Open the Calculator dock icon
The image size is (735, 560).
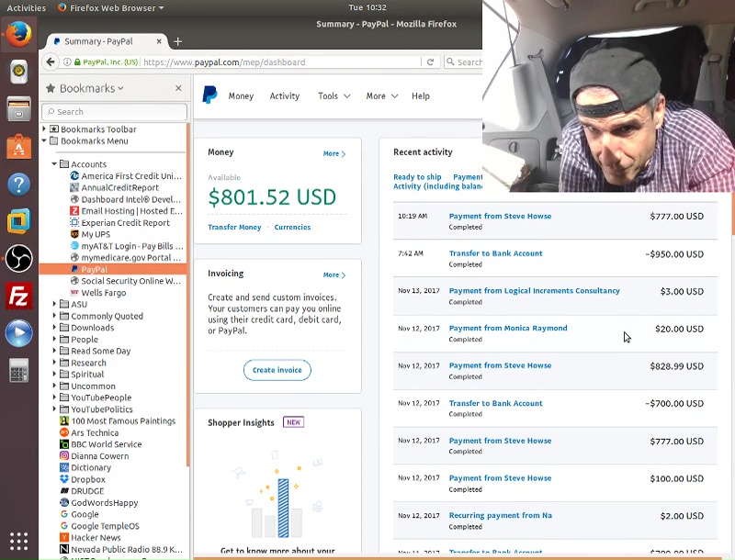(18, 370)
